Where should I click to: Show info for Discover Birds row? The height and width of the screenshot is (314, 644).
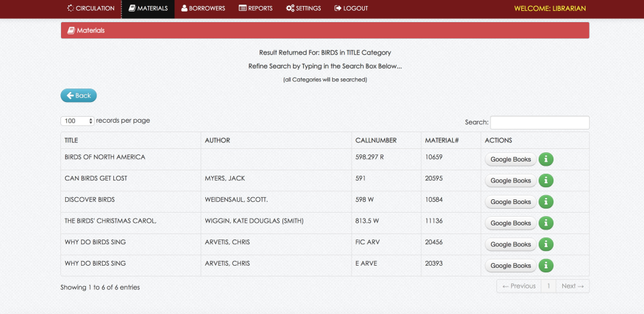(546, 202)
